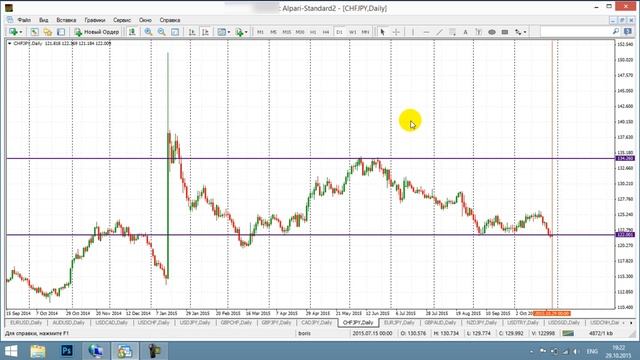Open the Вид menu
Image resolution: width=640 pixels, height=360 pixels.
click(x=44, y=20)
